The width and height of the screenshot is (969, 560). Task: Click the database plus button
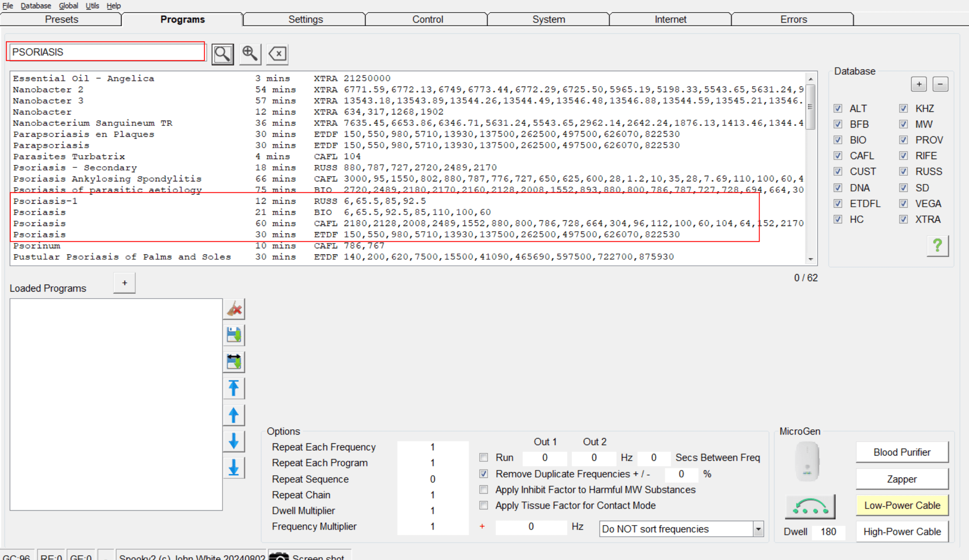click(x=919, y=84)
